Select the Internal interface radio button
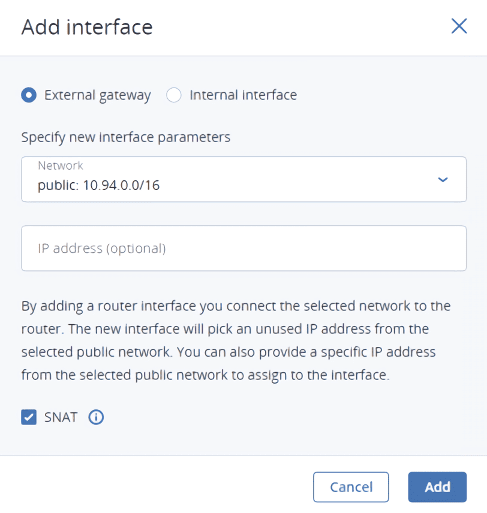This screenshot has width=487, height=513. [x=174, y=95]
